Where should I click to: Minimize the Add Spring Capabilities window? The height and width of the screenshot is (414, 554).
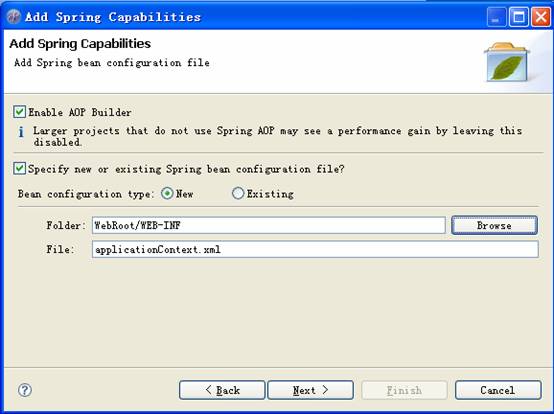tap(496, 17)
